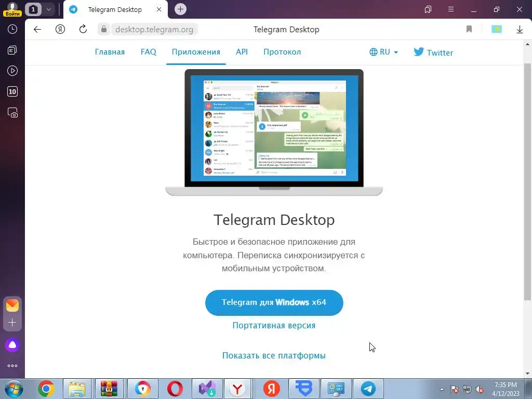Click the Войти profile login icon
Viewport: 532px width, 399px height.
(12, 9)
